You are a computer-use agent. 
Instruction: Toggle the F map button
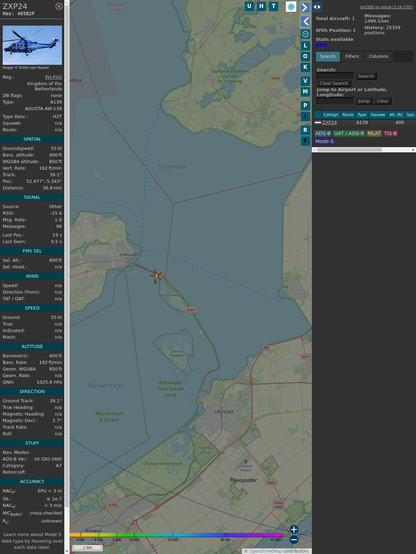click(305, 141)
